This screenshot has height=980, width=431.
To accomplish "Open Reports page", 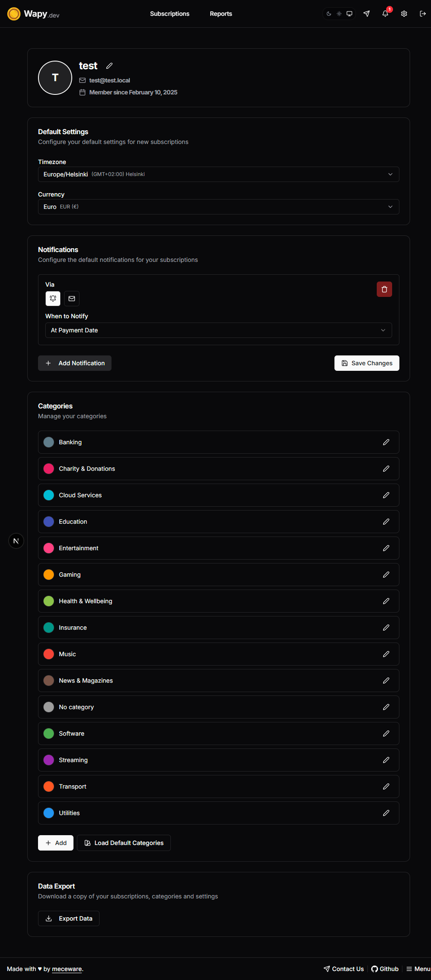I will click(221, 14).
